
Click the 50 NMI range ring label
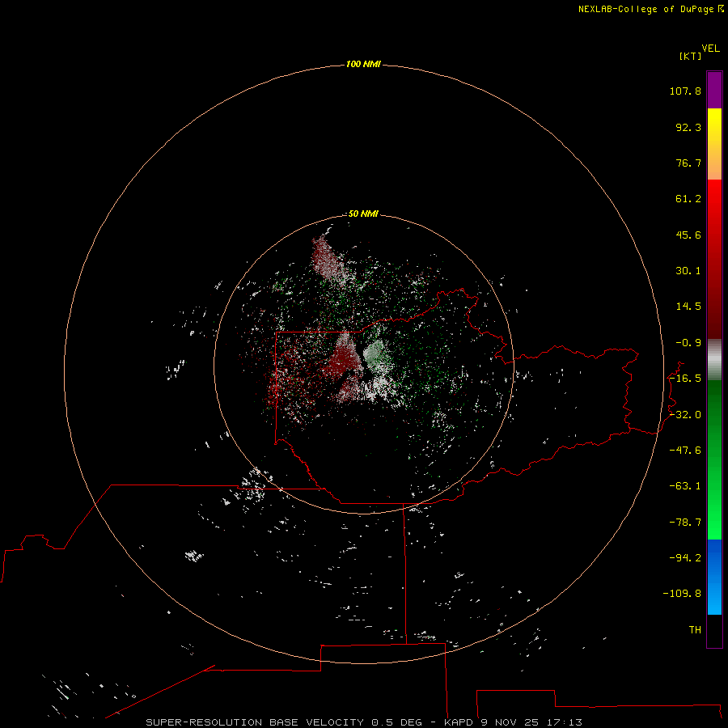point(363,214)
